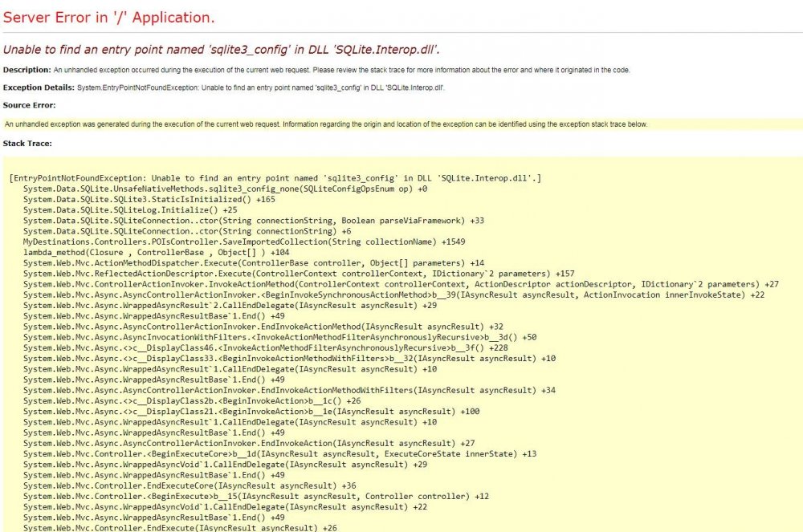The width and height of the screenshot is (803, 532).
Task: Click the 'Controller.<BeginExecute>b__15' stack line
Action: [x=256, y=497]
